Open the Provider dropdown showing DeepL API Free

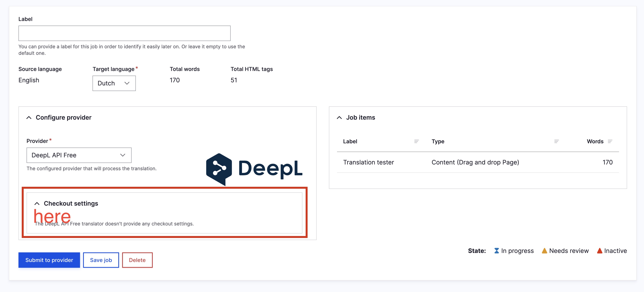click(78, 155)
